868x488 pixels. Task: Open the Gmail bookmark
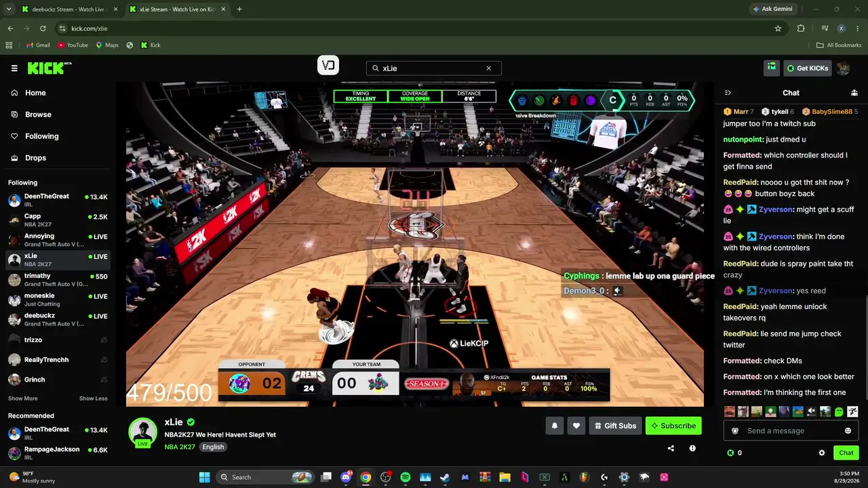click(38, 45)
